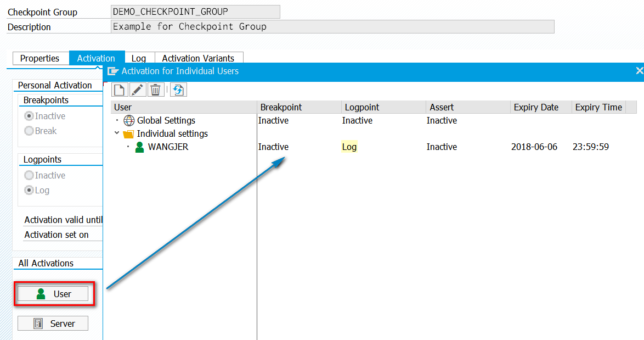This screenshot has width=644, height=340.
Task: Click WANGJER's Breakpoint Inactive cell
Action: 273,147
